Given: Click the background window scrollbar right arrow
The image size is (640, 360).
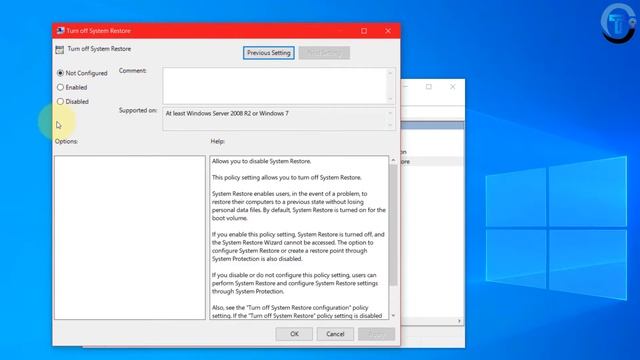Looking at the screenshot, I should (x=459, y=321).
